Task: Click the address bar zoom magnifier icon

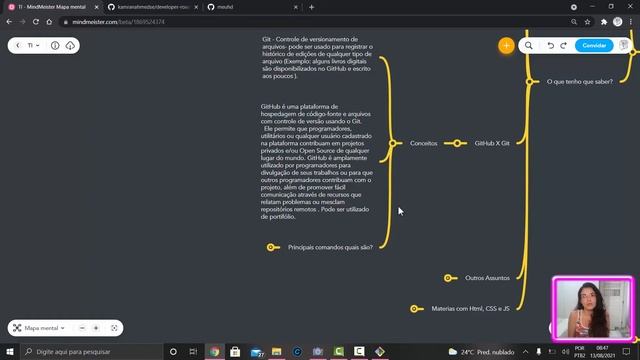Action: [x=574, y=22]
